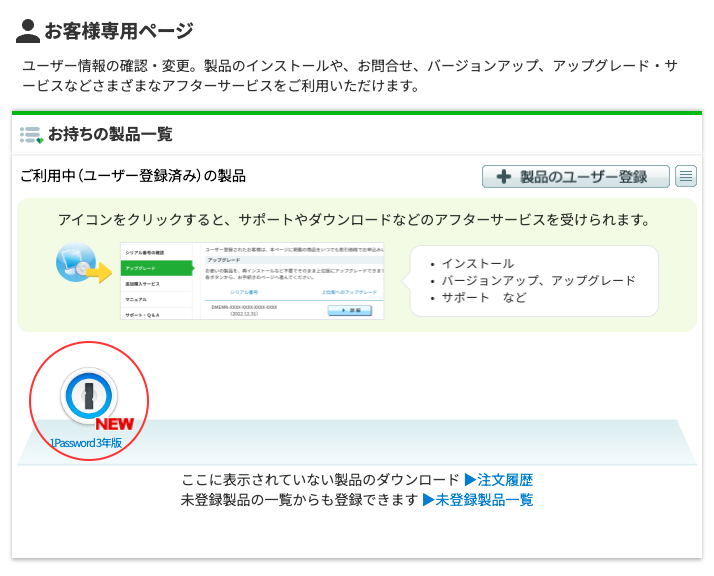Click the list icon beside お持ちの製品一覧
Image resolution: width=714 pixels, height=576 pixels.
click(x=31, y=135)
